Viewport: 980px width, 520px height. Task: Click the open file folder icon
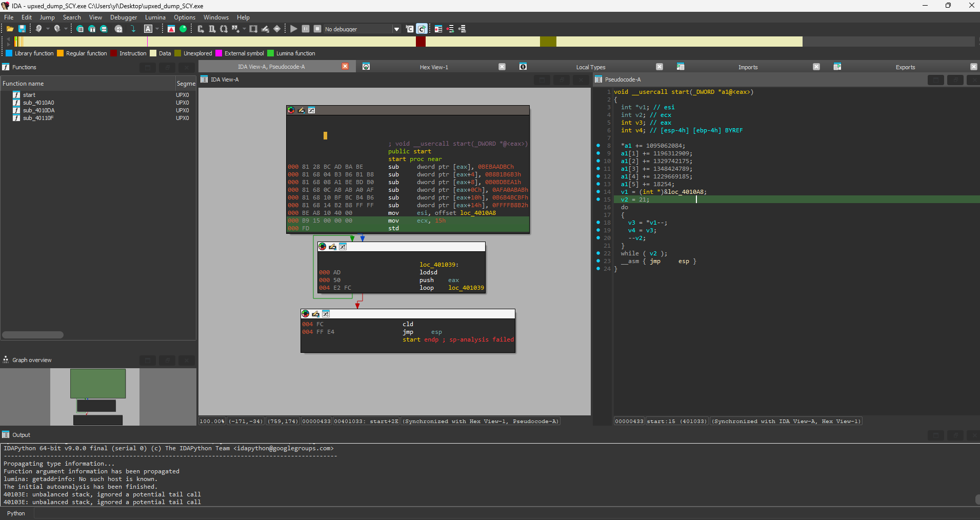(10, 29)
